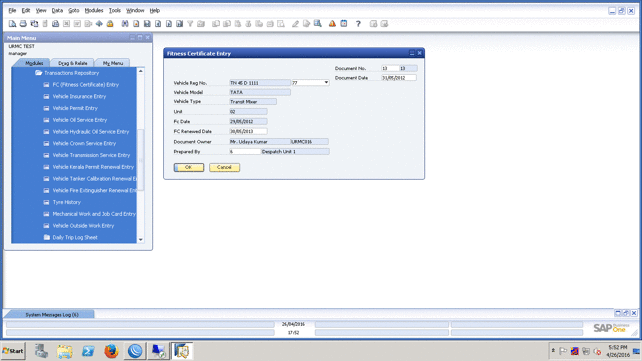The image size is (642, 361).
Task: Open Vehicle Outside Work Entry
Action: 83,226
